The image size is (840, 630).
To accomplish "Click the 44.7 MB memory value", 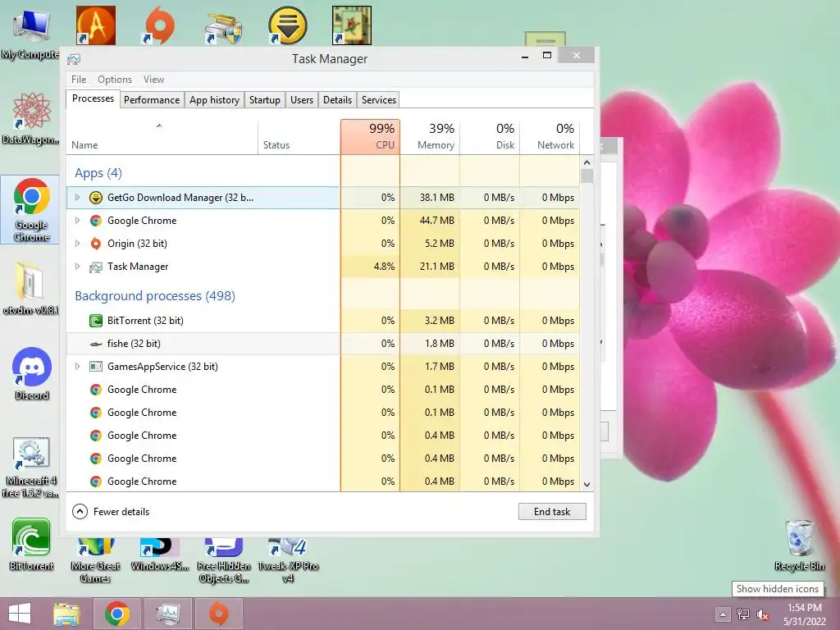I will (x=437, y=221).
